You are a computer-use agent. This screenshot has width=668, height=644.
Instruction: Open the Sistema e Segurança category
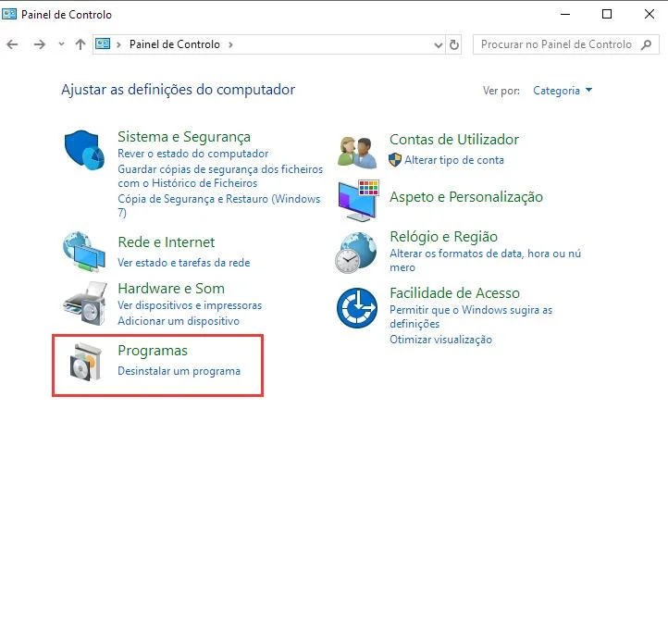pyautogui.click(x=184, y=137)
